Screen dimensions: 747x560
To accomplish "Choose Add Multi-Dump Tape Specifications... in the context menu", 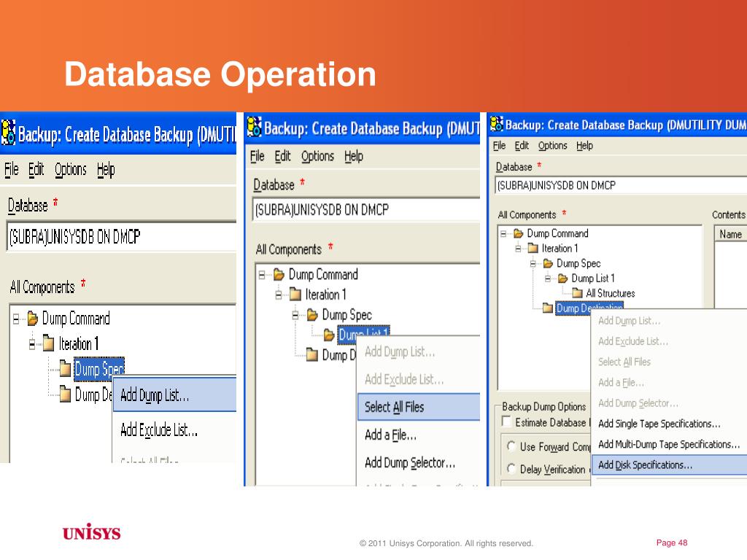I will [x=670, y=444].
